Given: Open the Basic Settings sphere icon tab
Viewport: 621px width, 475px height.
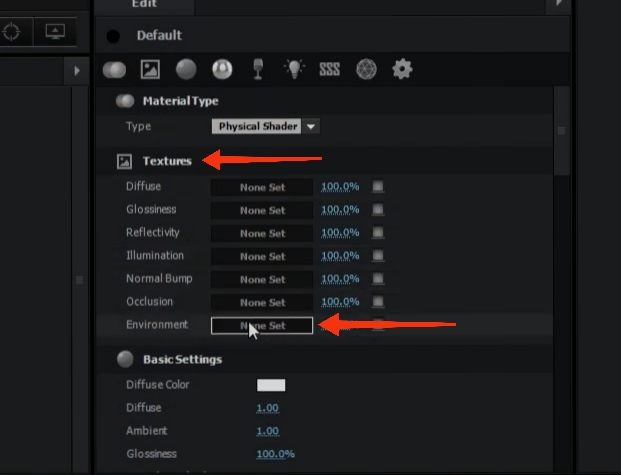Looking at the screenshot, I should [x=186, y=70].
